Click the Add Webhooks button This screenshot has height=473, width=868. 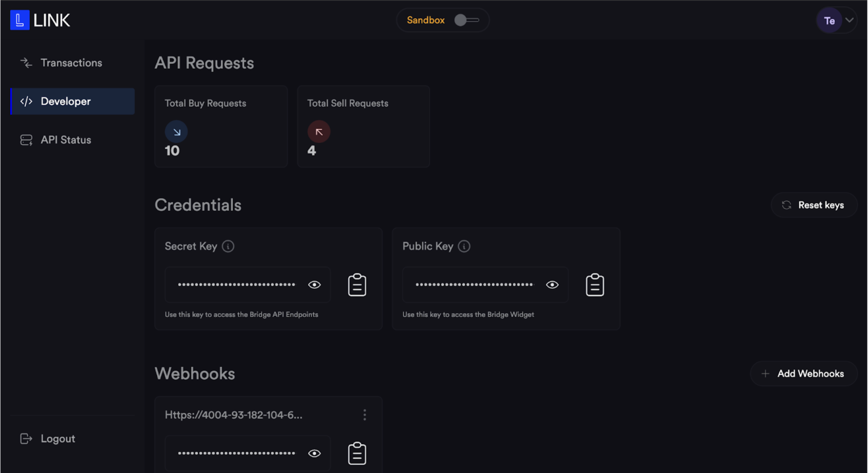point(804,373)
